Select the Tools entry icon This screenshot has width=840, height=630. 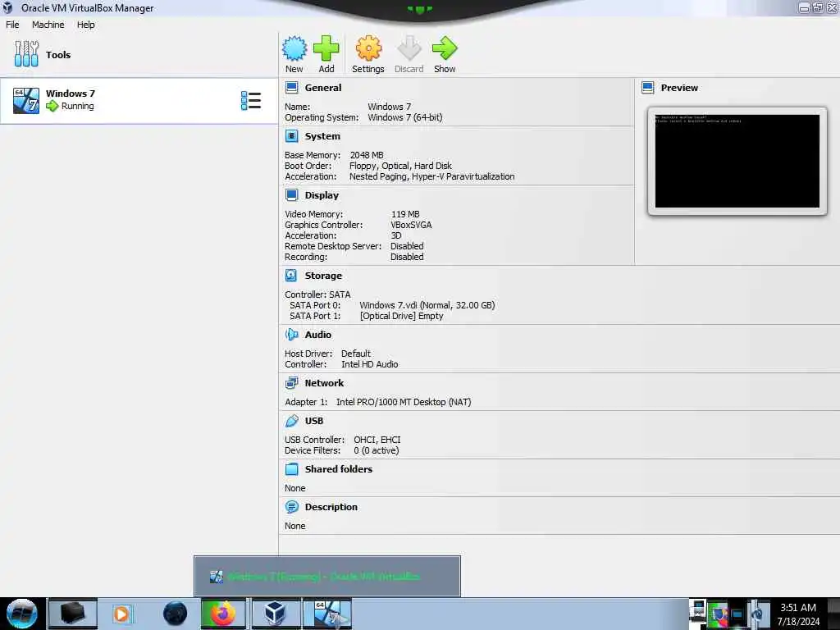pyautogui.click(x=26, y=54)
